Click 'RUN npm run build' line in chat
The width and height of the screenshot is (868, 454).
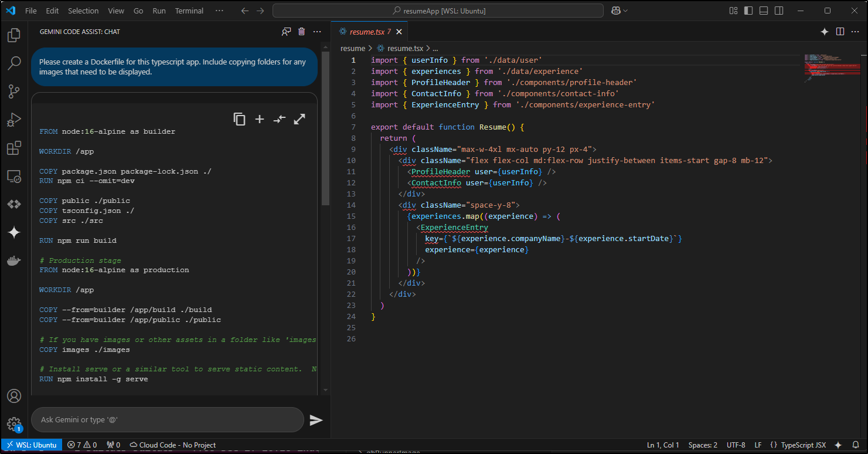(77, 240)
